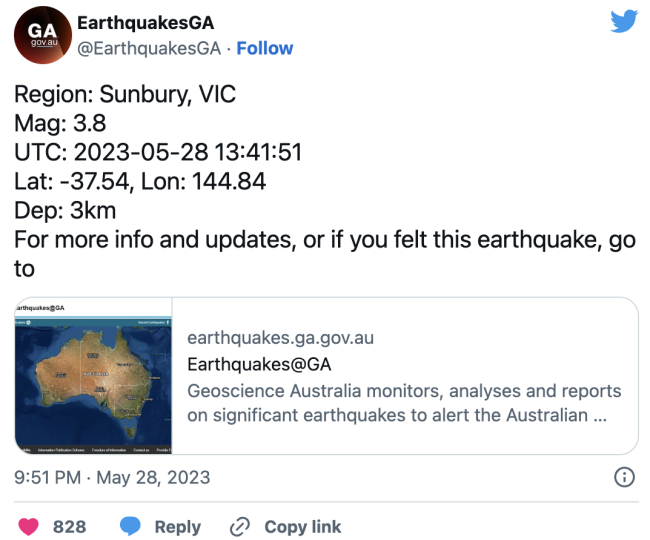Open the Earthquakes@GA card title

[x=259, y=365]
